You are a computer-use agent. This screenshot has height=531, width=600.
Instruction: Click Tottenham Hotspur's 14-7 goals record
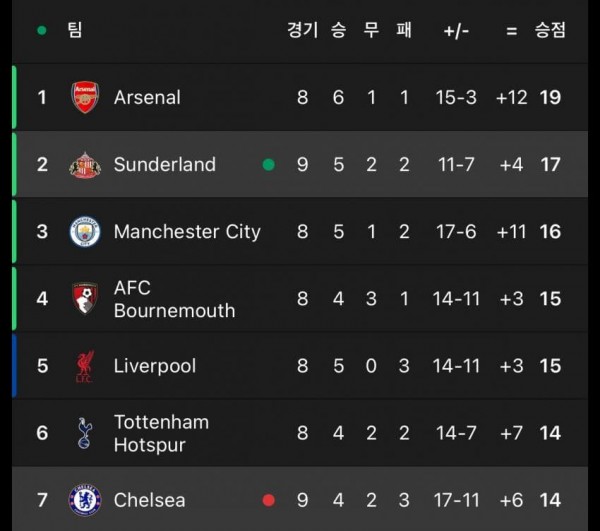coord(454,433)
